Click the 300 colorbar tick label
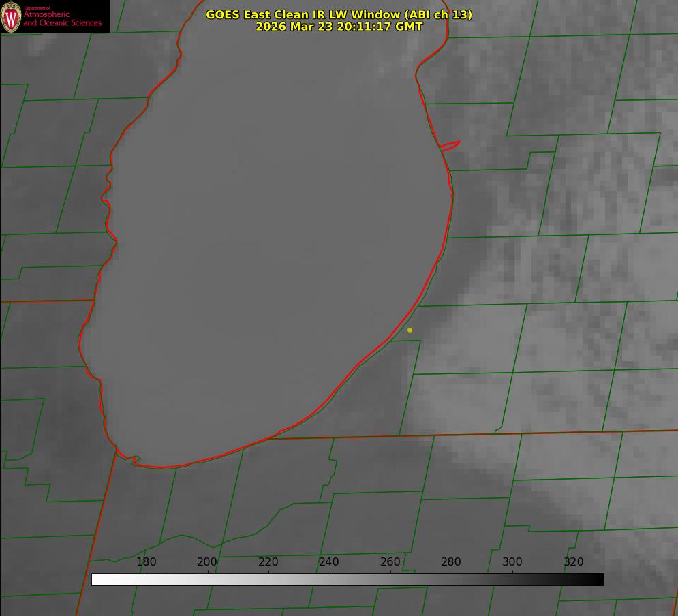 (512, 561)
